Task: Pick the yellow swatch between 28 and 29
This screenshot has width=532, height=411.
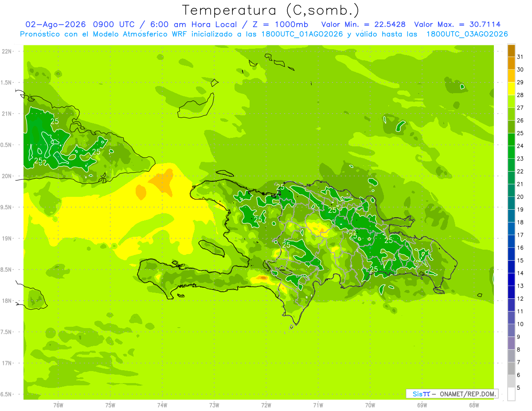Action: [512, 89]
